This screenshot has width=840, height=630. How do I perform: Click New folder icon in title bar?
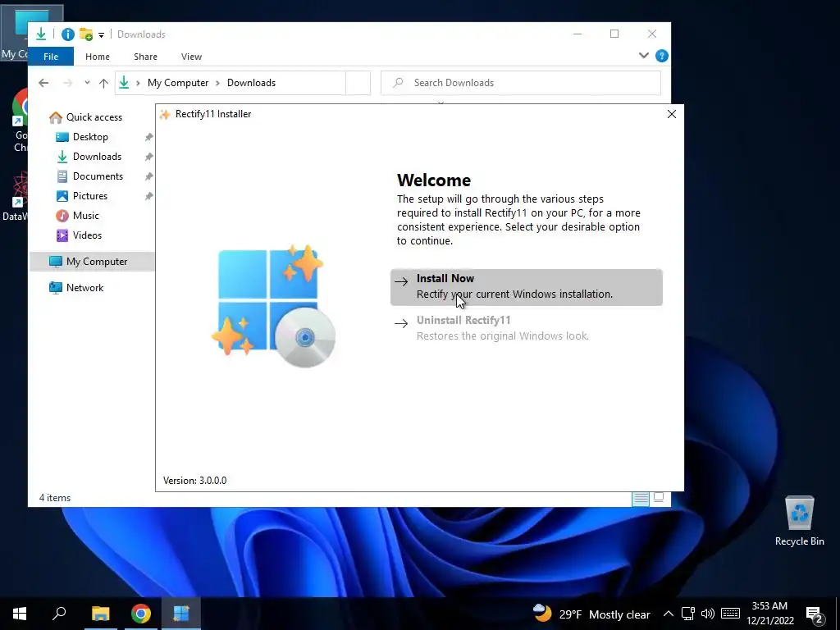pyautogui.click(x=85, y=34)
